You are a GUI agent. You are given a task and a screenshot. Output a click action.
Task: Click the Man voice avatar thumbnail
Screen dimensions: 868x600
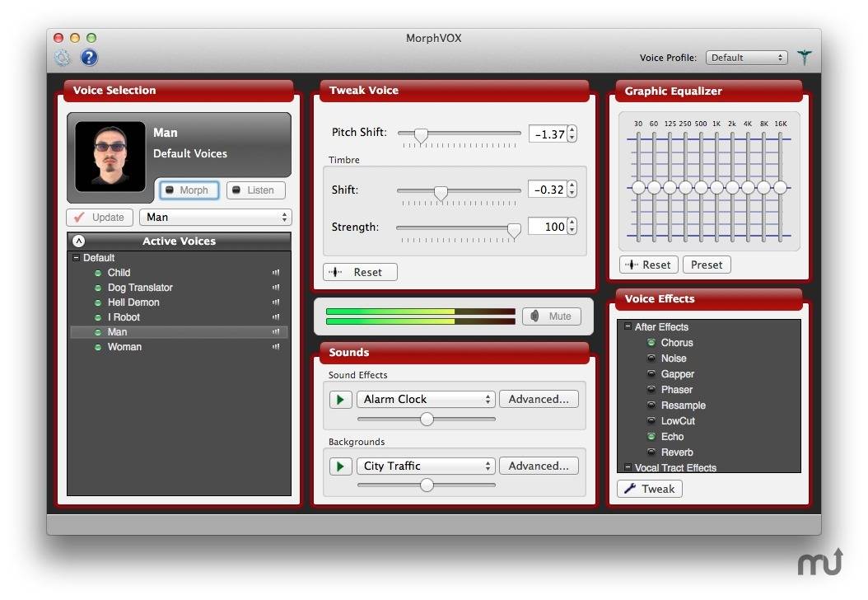tap(110, 157)
